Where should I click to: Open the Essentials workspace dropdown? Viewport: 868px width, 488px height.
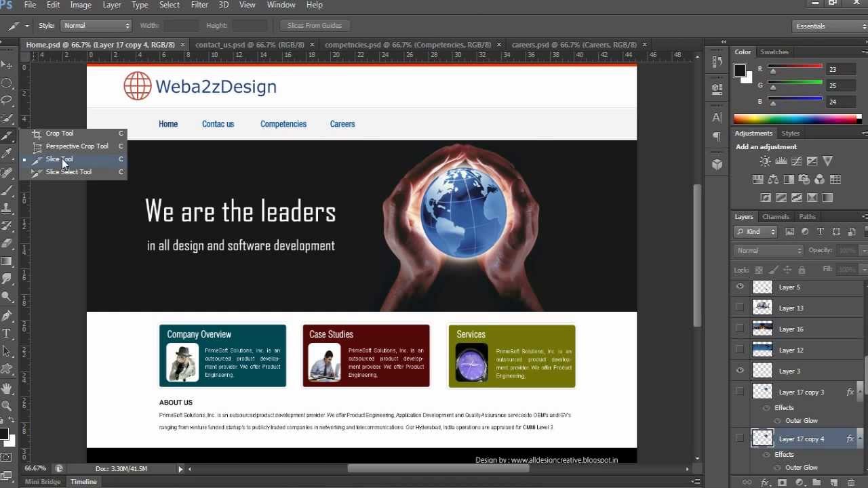(830, 26)
